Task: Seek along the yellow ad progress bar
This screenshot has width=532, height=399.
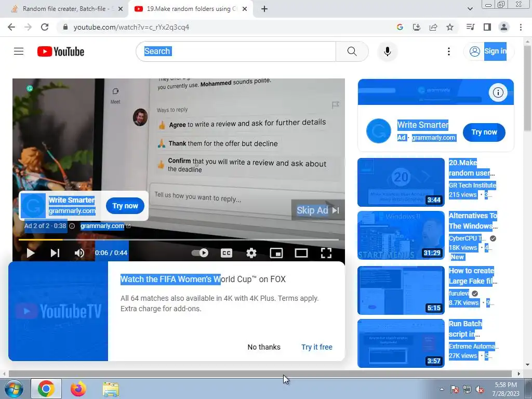Action: pos(179,240)
